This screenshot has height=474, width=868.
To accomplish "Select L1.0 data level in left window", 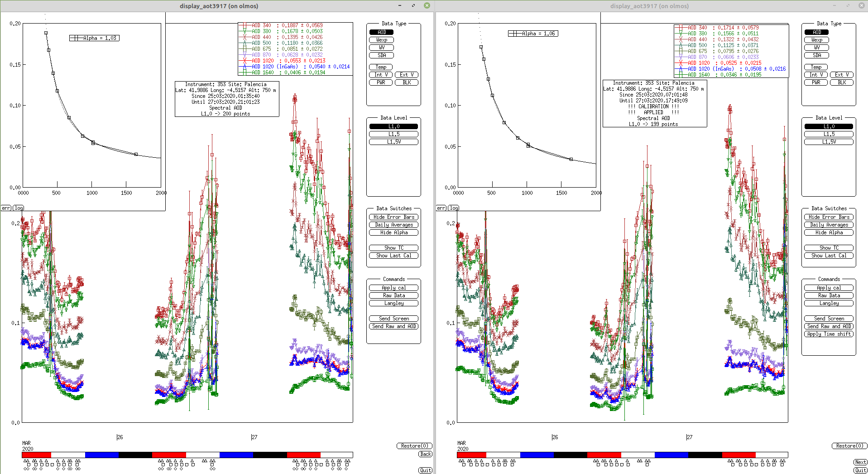I will (393, 126).
